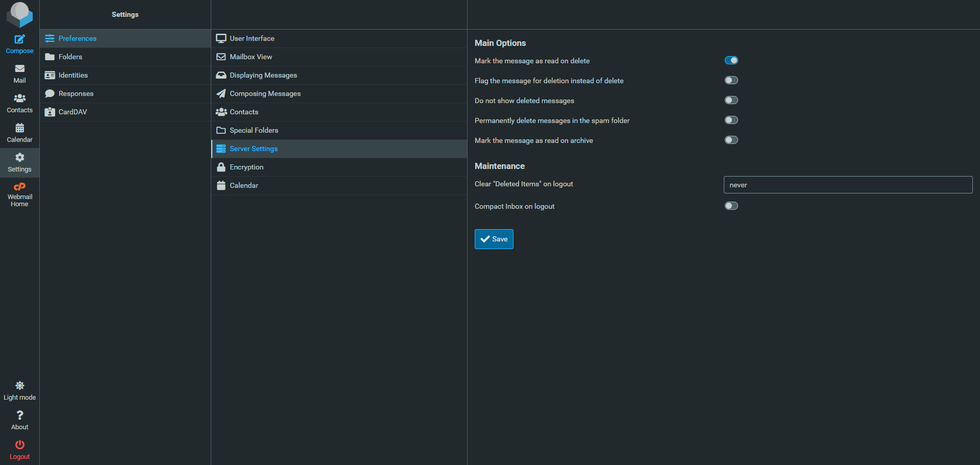Enable Permanently delete messages in spam folder
Screen dimensions: 980x465
[x=731, y=120]
